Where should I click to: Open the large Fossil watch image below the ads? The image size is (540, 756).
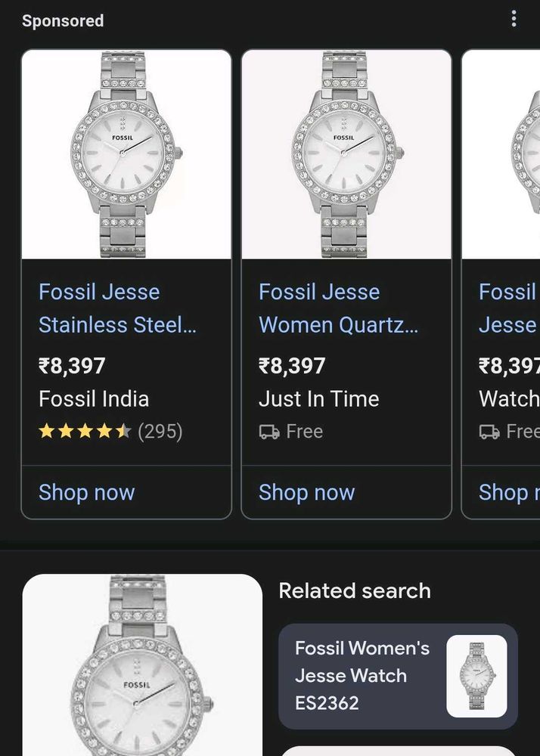[142, 665]
